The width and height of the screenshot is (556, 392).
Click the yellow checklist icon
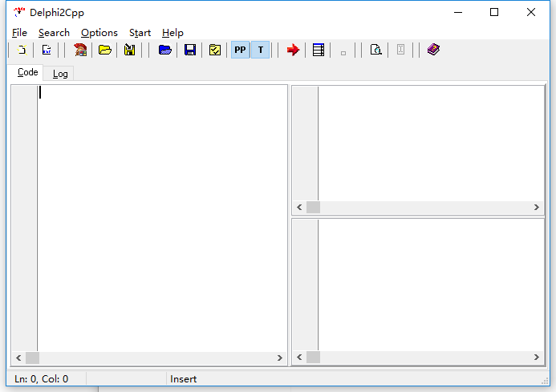coord(215,50)
